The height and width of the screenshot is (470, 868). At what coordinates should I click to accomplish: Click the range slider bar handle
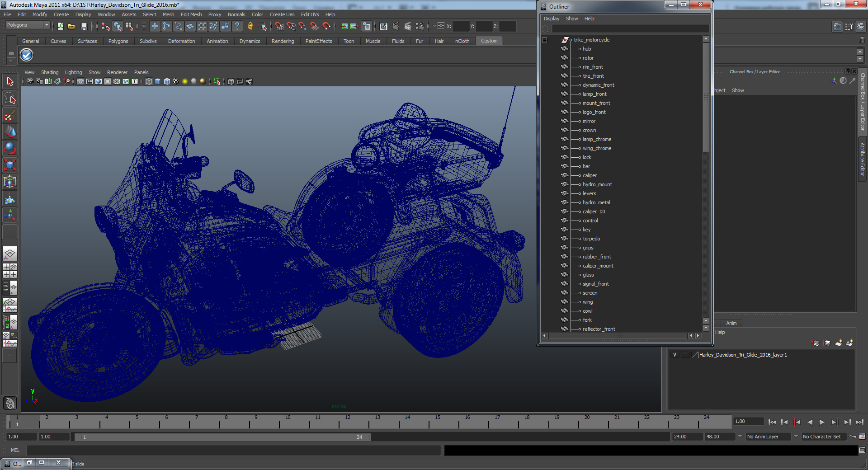pyautogui.click(x=222, y=437)
